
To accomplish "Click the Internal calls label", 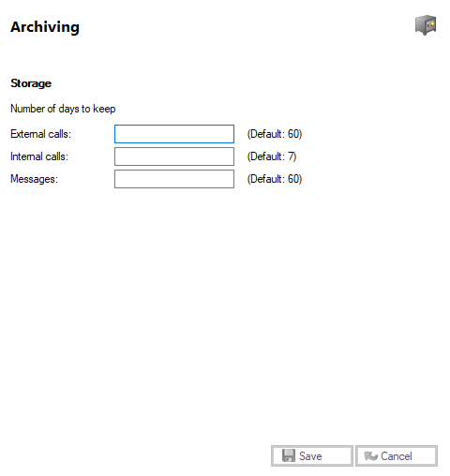I will (39, 156).
